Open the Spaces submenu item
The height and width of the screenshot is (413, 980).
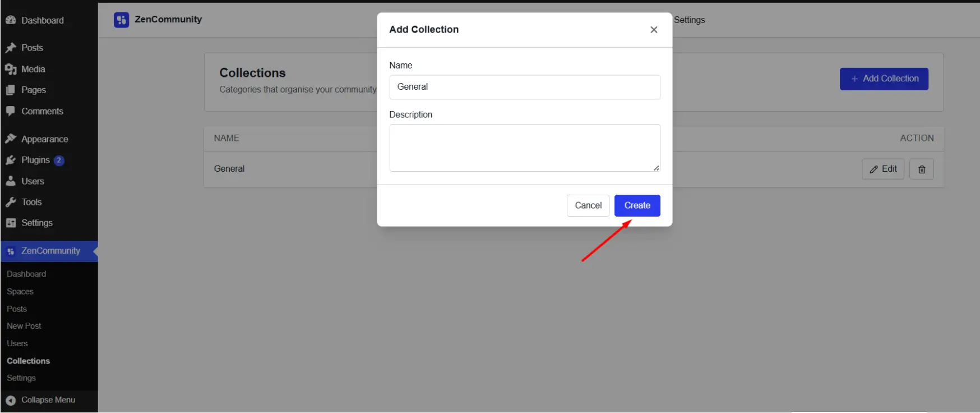click(20, 291)
